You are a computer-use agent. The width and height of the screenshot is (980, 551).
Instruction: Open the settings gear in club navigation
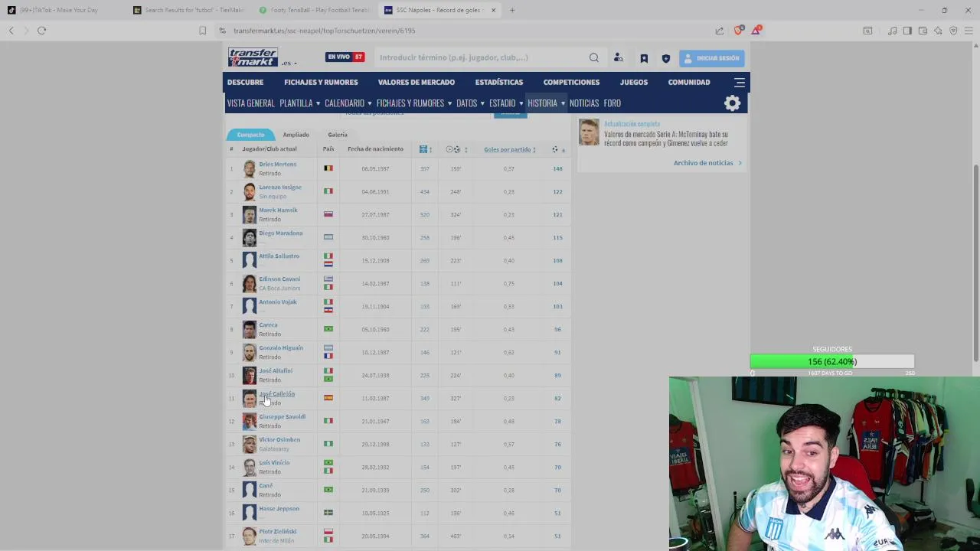click(x=733, y=103)
